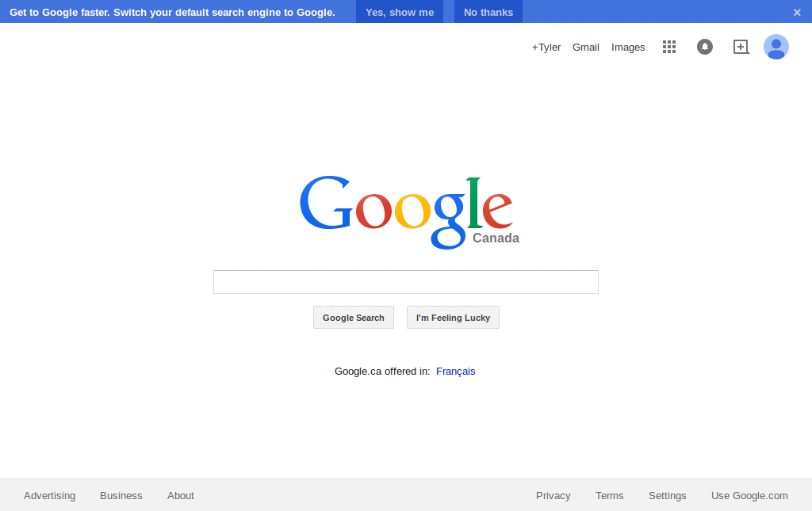The image size is (812, 511).
Task: Click the Google Canada logo
Action: click(x=409, y=212)
